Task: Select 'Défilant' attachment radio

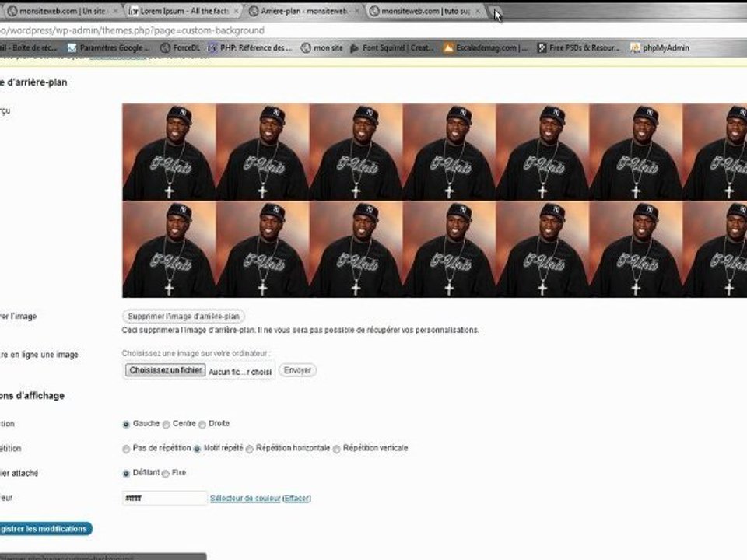Action: tap(126, 474)
